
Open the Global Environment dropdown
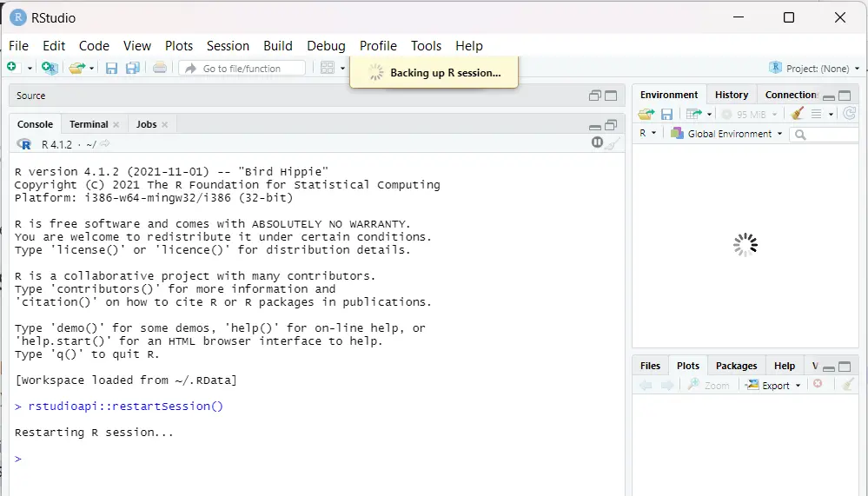tap(727, 134)
